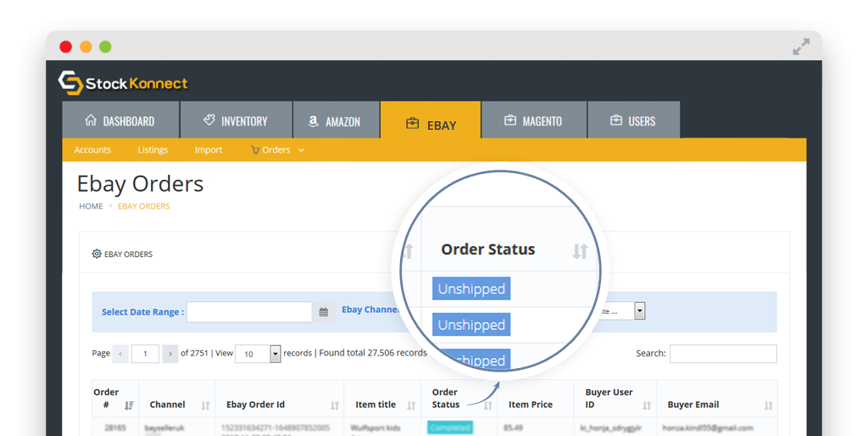
Task: Open Accounts in the Ebay submenu
Action: point(92,149)
